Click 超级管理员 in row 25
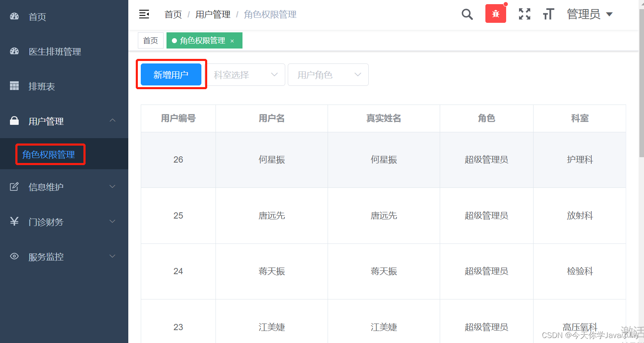Screen dimensions: 644x343 click(487, 216)
